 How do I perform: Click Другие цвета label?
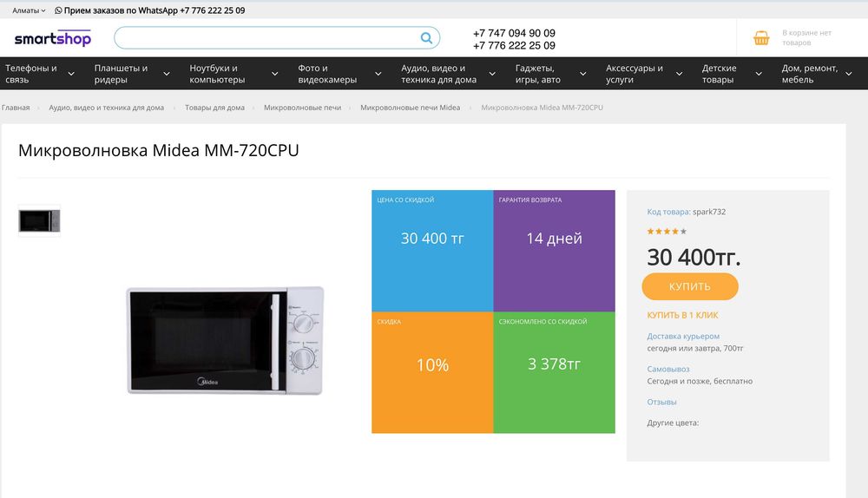(x=673, y=423)
